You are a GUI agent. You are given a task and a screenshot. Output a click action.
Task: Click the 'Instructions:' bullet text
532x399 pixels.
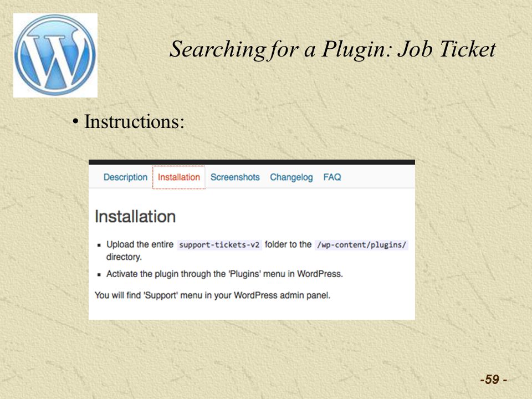pyautogui.click(x=134, y=121)
